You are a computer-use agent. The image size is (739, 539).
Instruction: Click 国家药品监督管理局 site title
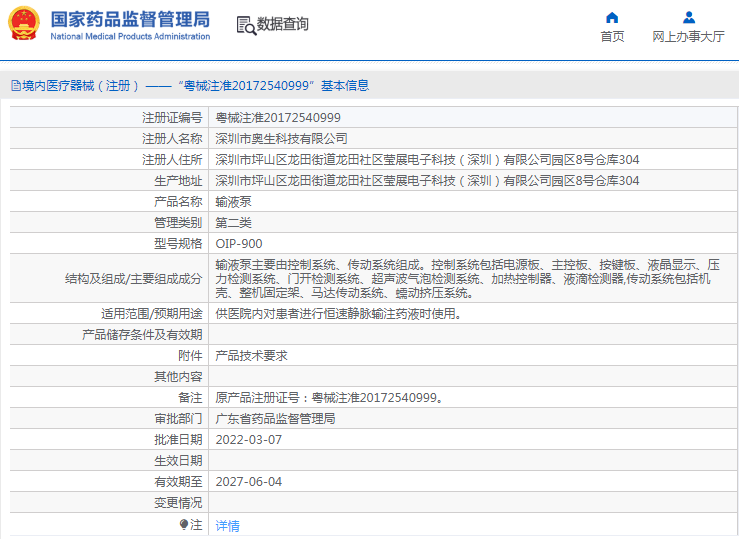(131, 20)
